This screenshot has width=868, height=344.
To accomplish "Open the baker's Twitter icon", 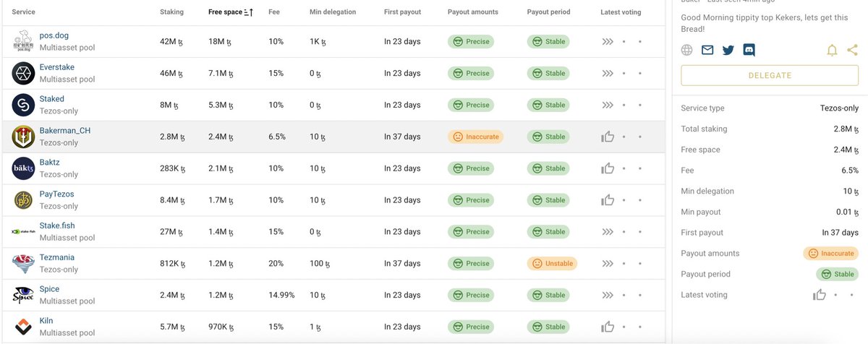I will (x=728, y=50).
